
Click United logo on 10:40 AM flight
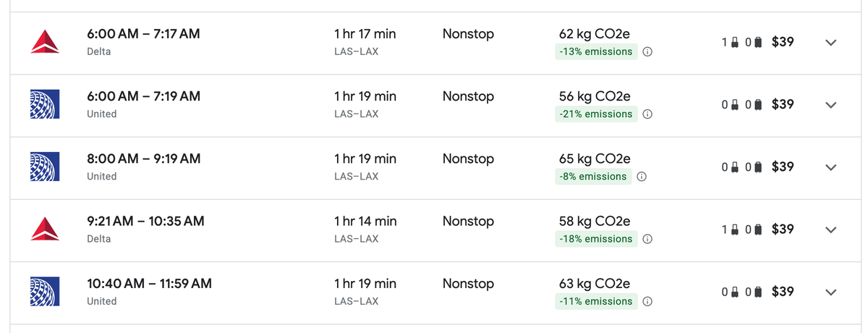click(x=45, y=292)
